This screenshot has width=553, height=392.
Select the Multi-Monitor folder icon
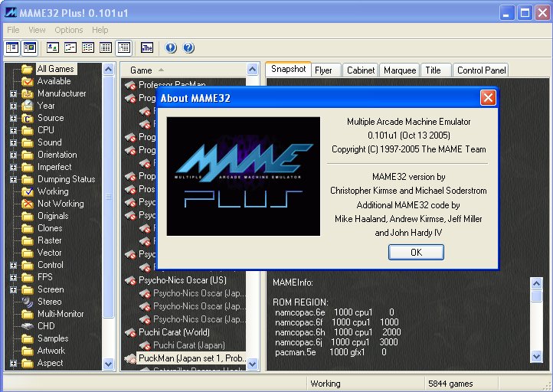(27, 314)
